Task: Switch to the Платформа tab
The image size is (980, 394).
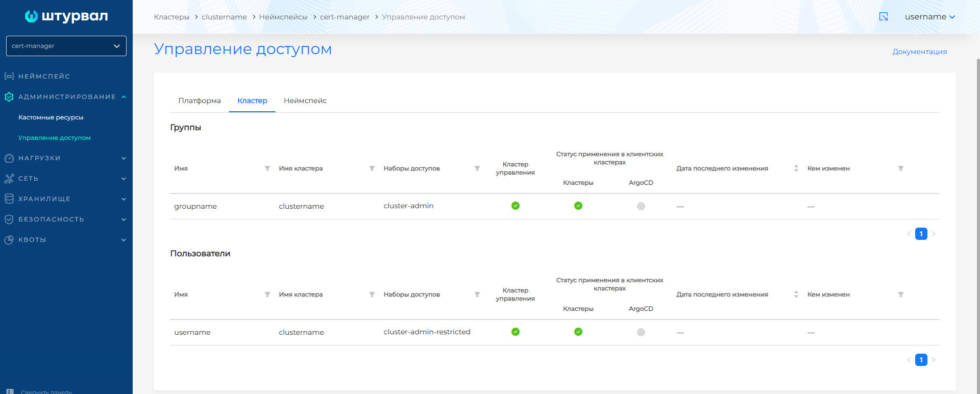Action: (200, 101)
